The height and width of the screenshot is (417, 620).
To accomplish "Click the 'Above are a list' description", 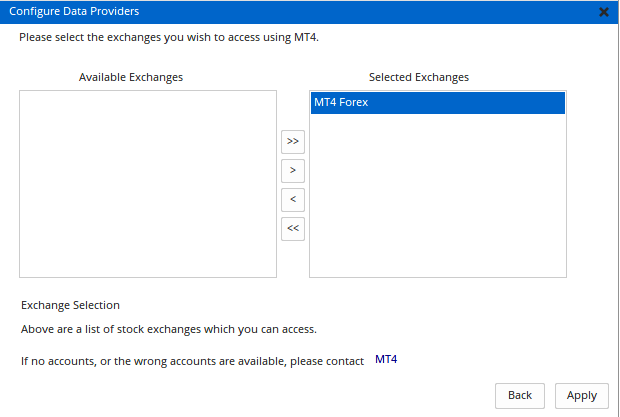I will pyautogui.click(x=169, y=329).
